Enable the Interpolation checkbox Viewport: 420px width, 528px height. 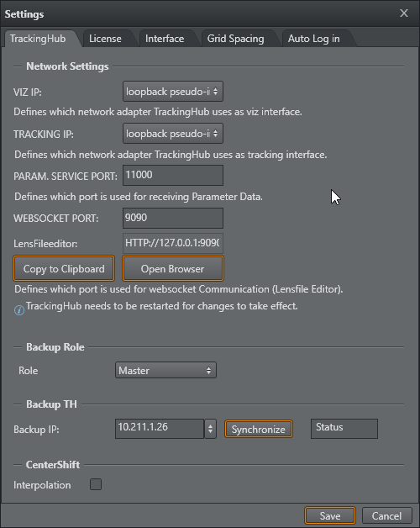coord(96,484)
